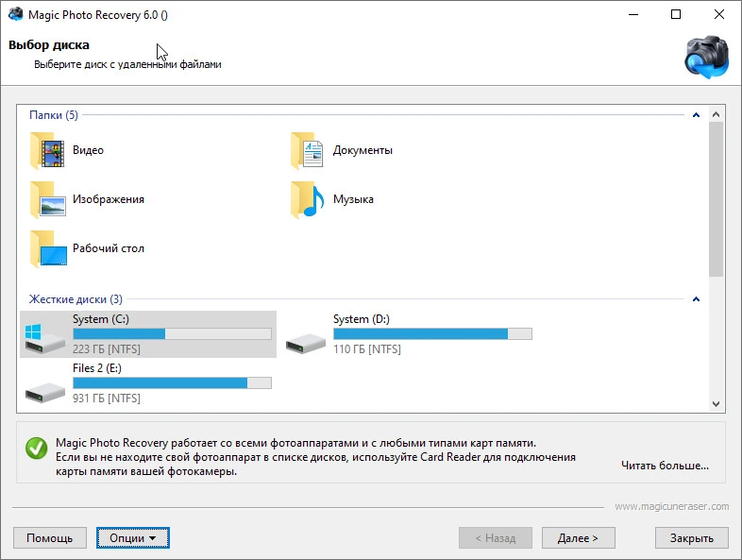Choose the Музыка folder icon
Screen dimensions: 742x560
307,199
